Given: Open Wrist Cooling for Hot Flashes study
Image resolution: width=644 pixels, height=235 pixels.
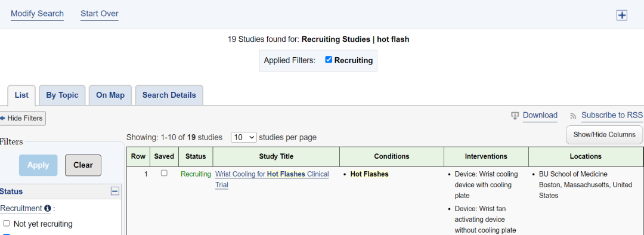Looking at the screenshot, I should [272, 180].
